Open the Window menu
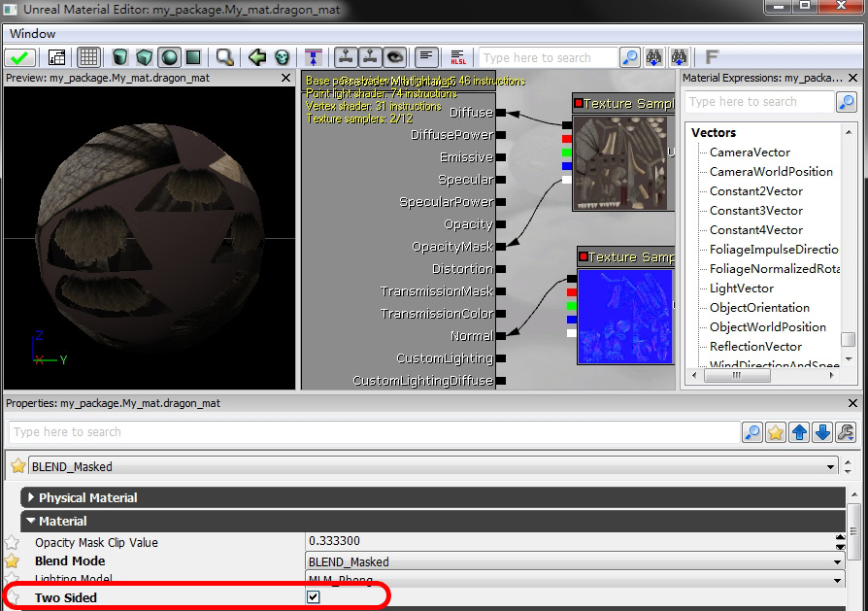Image resolution: width=868 pixels, height=611 pixels. pos(32,33)
